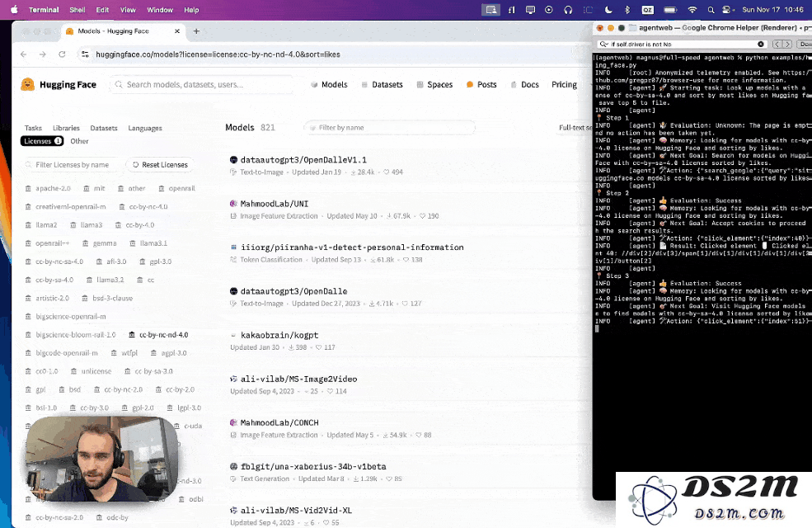812x528 pixels.
Task: Select the cc-by-sa-4.0 license filter
Action: click(49, 280)
